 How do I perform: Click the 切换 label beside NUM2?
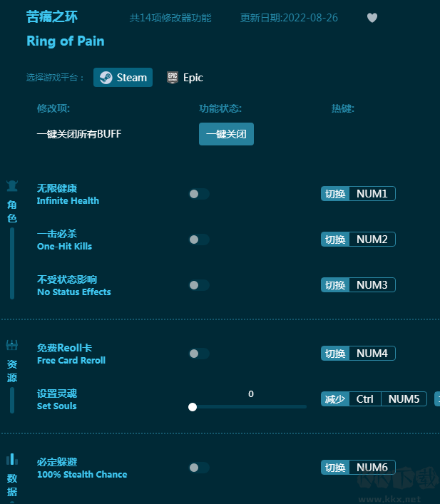335,240
